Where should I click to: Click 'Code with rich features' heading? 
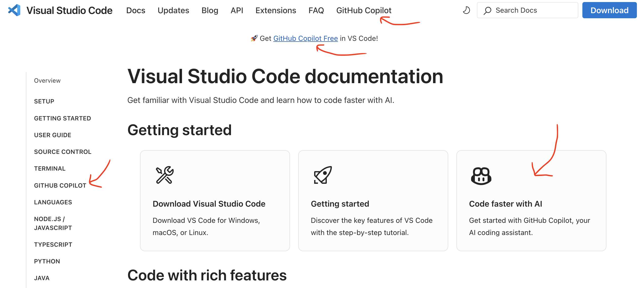click(x=207, y=275)
